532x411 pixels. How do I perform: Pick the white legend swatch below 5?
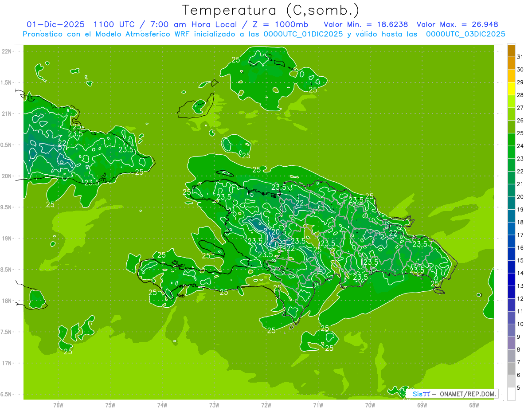[x=511, y=394]
